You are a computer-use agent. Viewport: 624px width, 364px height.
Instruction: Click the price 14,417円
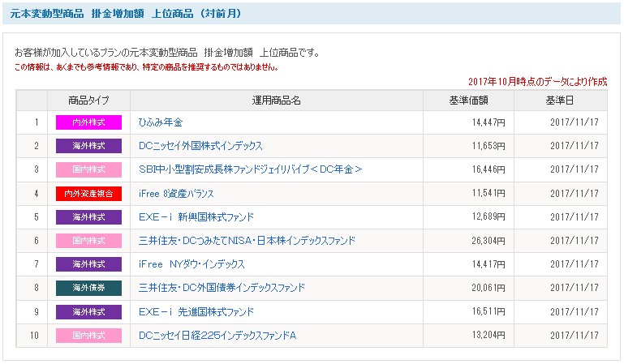click(488, 263)
